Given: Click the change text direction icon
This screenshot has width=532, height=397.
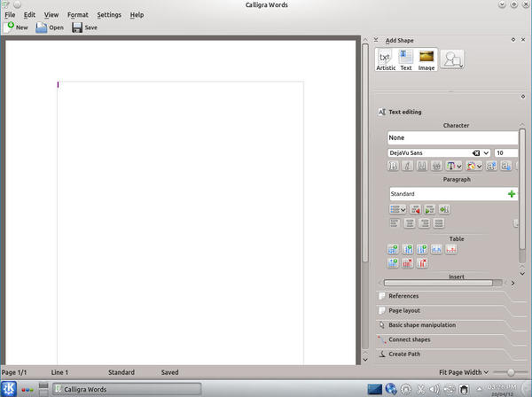Looking at the screenshot, I should [444, 209].
